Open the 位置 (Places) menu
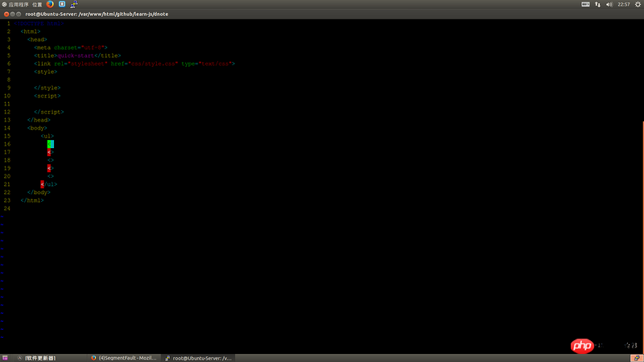The image size is (644, 362). 37,5
